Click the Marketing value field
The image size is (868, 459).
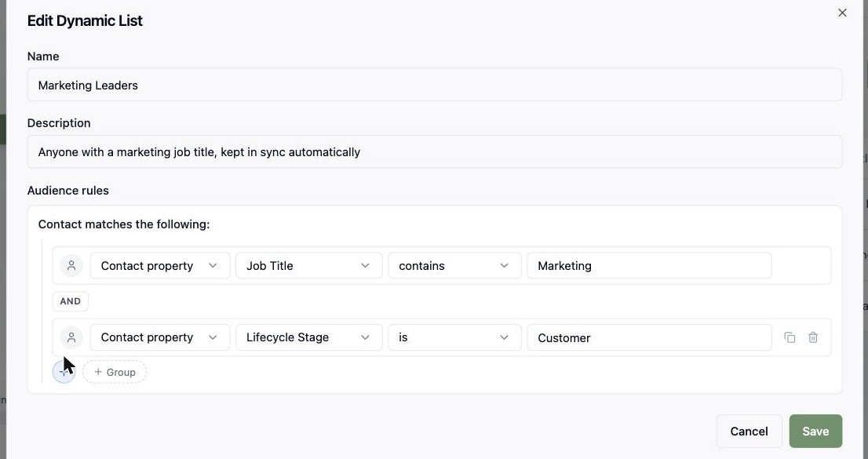pyautogui.click(x=649, y=266)
